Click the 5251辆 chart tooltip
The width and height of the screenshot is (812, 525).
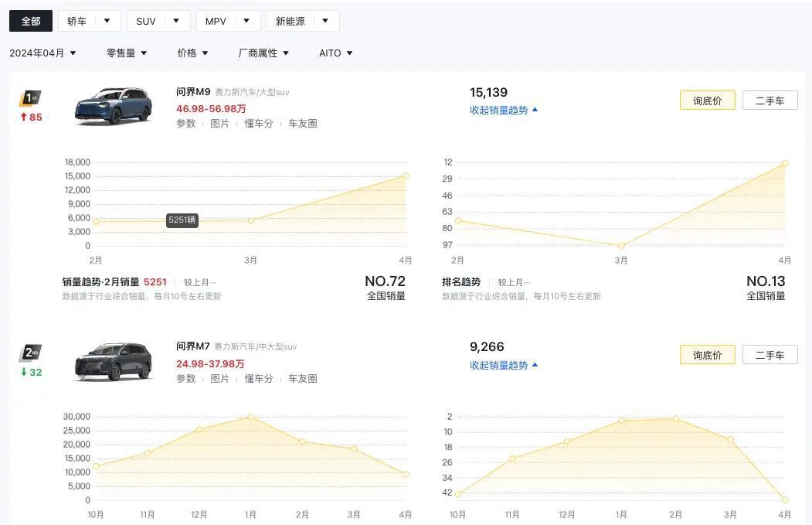[x=182, y=220]
